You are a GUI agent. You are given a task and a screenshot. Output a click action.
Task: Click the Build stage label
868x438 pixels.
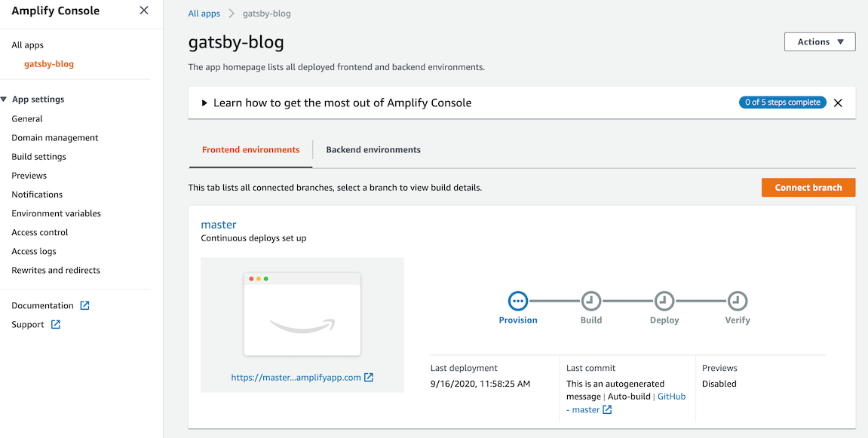[x=591, y=320]
